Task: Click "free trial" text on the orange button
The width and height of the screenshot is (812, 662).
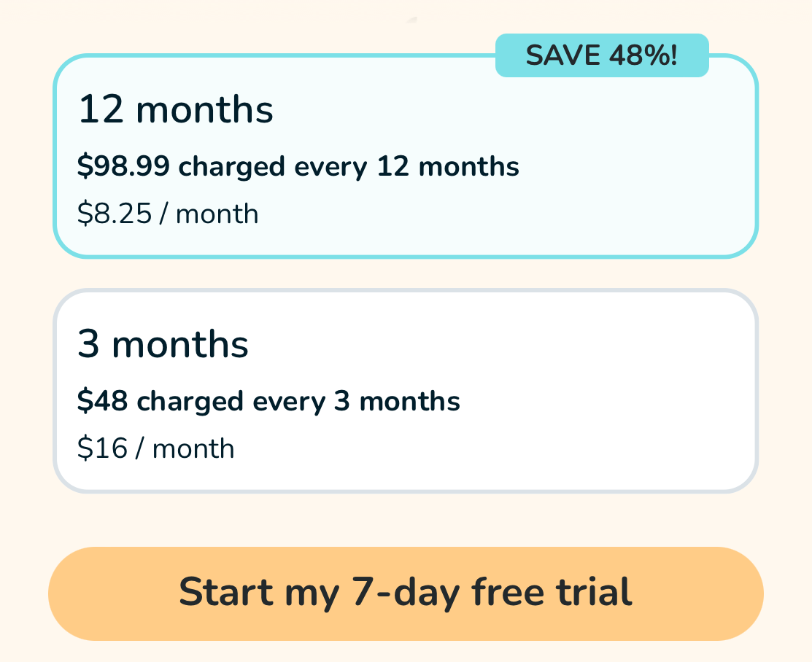Action: [x=552, y=592]
